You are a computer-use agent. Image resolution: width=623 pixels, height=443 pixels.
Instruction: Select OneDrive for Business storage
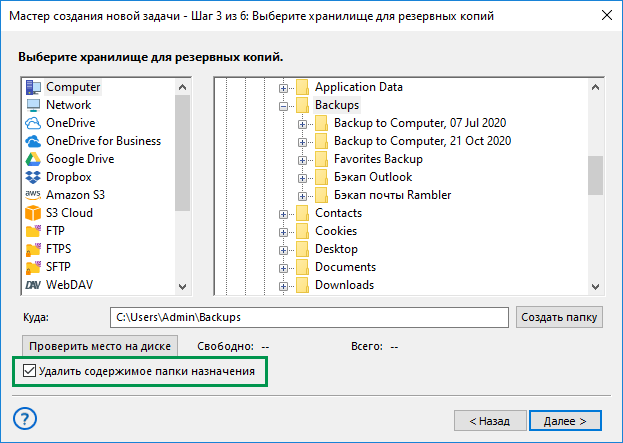click(x=103, y=141)
